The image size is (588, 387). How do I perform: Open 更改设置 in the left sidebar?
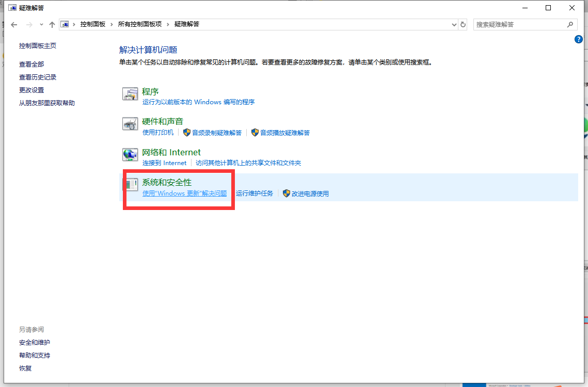pos(31,90)
